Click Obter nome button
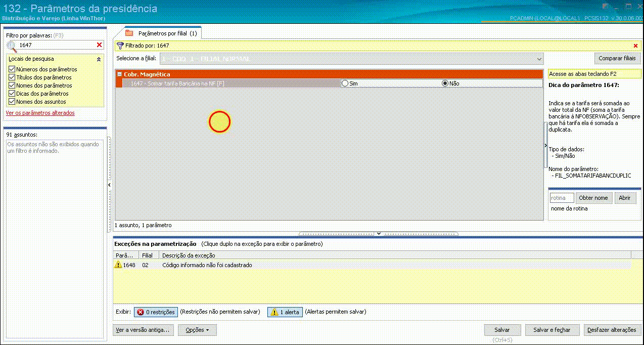The image size is (644, 345). (x=594, y=198)
